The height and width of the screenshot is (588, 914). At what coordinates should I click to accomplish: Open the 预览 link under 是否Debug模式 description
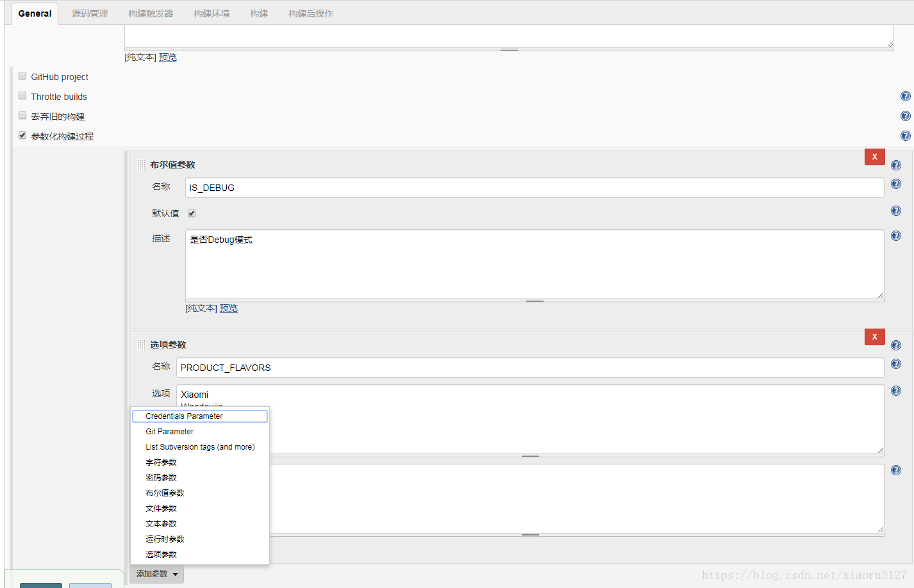pos(229,308)
